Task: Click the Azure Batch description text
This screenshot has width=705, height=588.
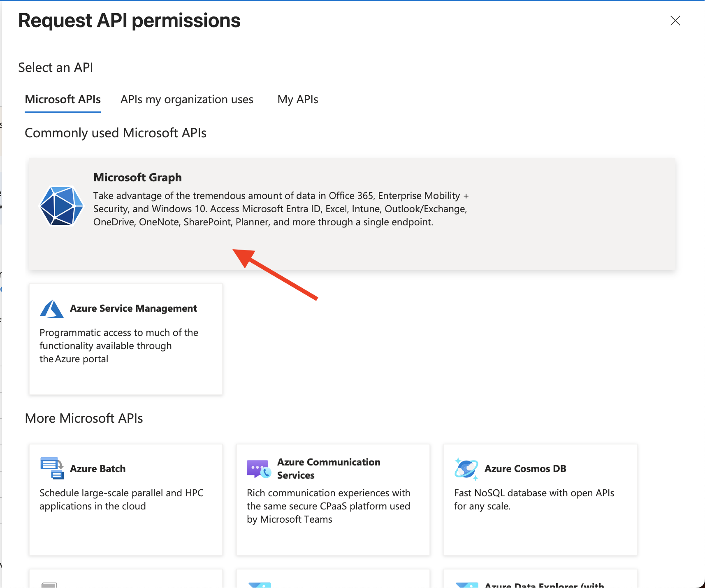Action: point(121,500)
